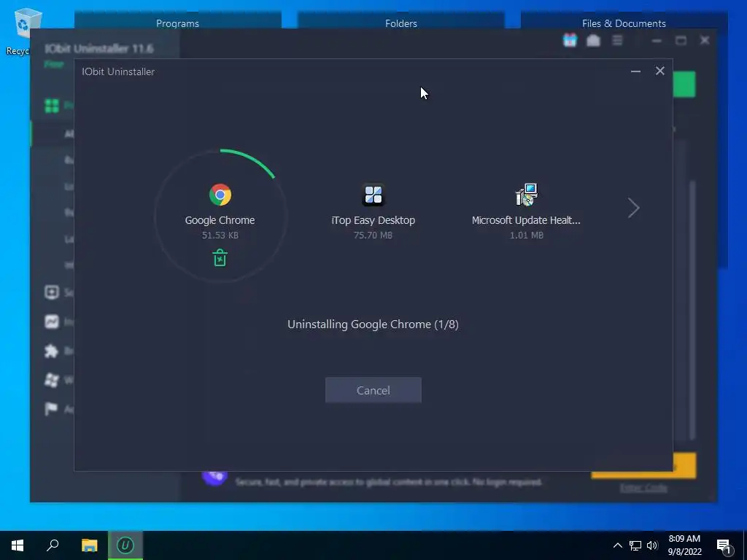
Task: Open the Windows Start menu
Action: pos(18,545)
